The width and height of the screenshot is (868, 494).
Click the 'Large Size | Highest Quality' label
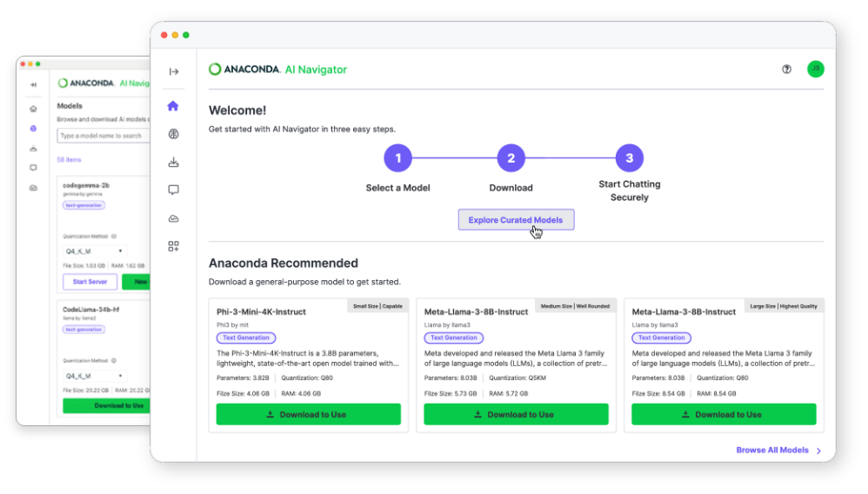[x=784, y=306]
